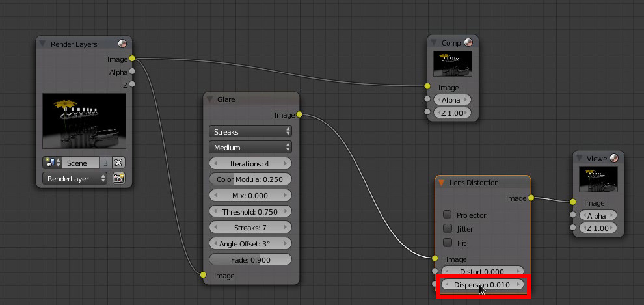Open the Streaks glare type dropdown
644x305 pixels.
pos(250,131)
